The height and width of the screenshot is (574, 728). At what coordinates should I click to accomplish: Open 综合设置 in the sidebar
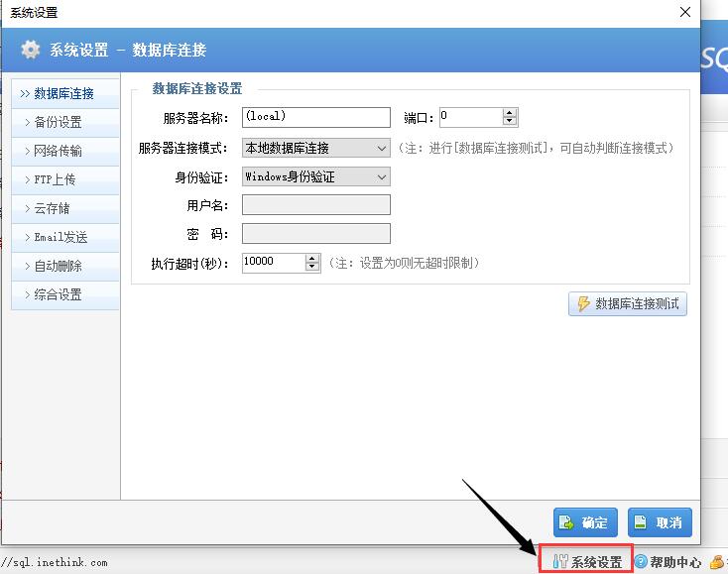[x=65, y=295]
